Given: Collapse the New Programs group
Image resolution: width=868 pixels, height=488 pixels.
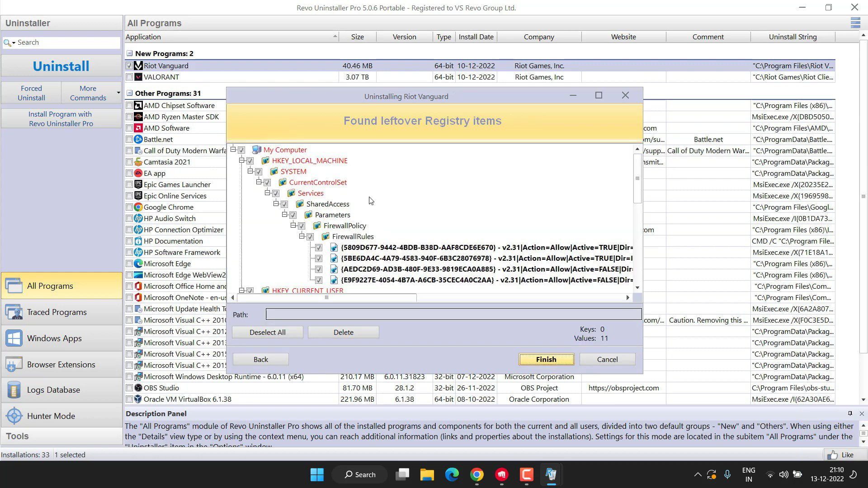Looking at the screenshot, I should [x=130, y=53].
